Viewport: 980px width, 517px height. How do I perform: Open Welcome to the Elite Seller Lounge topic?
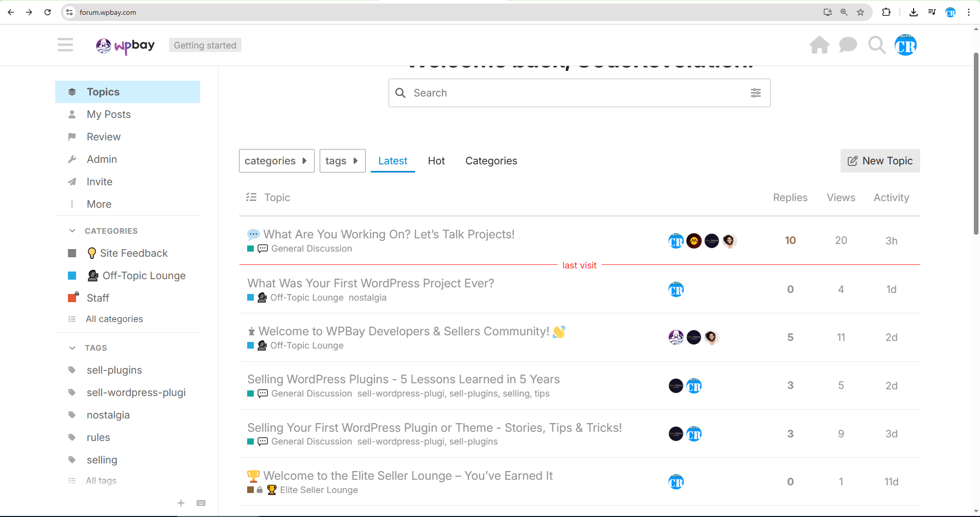(x=408, y=476)
